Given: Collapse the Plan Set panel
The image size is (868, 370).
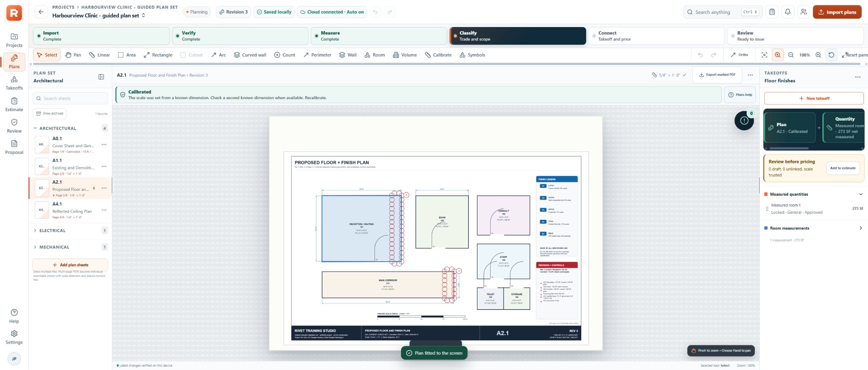Looking at the screenshot, I should [101, 77].
